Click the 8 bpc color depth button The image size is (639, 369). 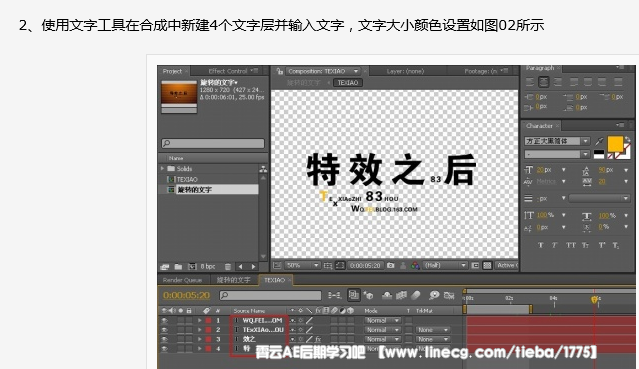click(207, 267)
